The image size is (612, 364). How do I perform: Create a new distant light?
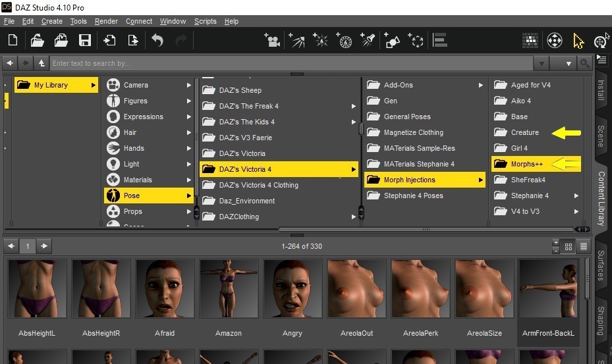(x=296, y=40)
